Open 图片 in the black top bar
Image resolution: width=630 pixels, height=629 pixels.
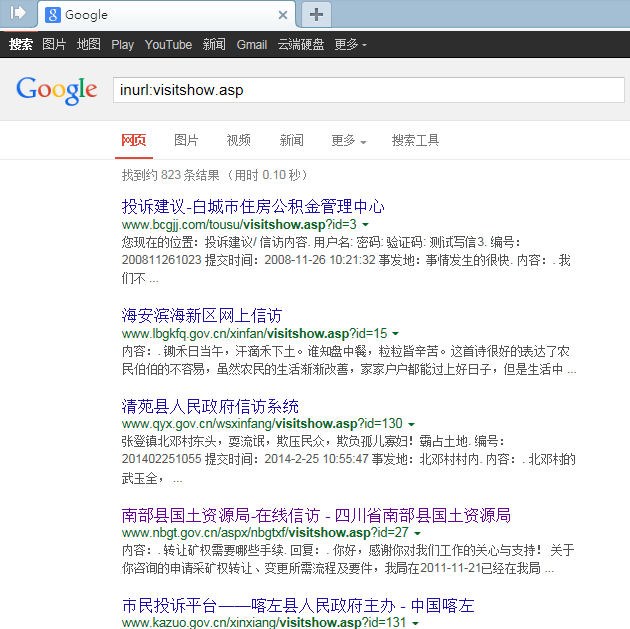click(x=54, y=44)
